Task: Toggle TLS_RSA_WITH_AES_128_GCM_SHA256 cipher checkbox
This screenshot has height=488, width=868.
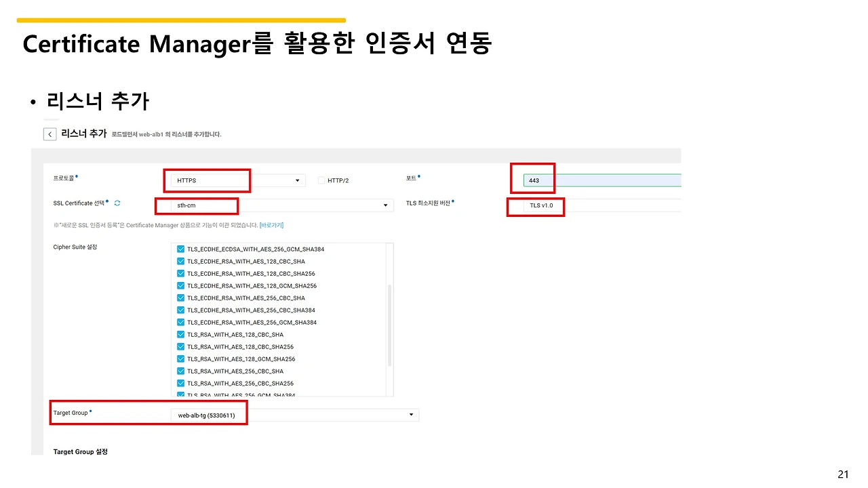Action: click(x=180, y=359)
